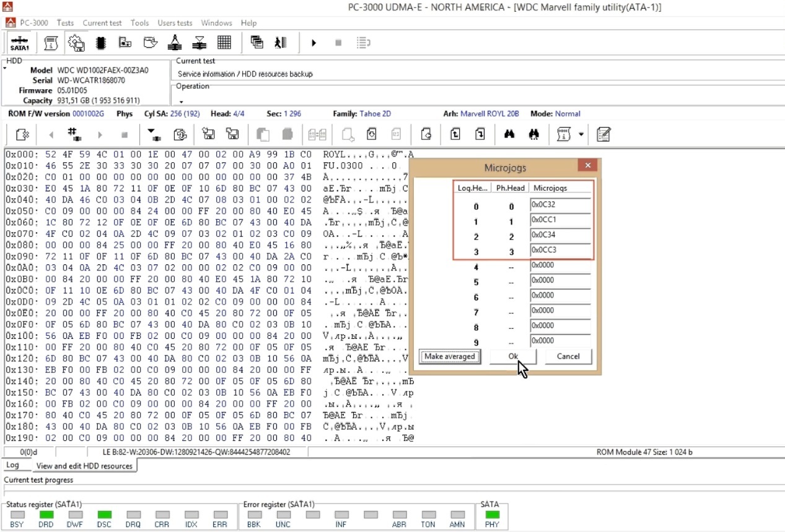Viewport: 785px width, 532px height.
Task: Click the disk cylinder icon in toolbar
Action: point(150,43)
